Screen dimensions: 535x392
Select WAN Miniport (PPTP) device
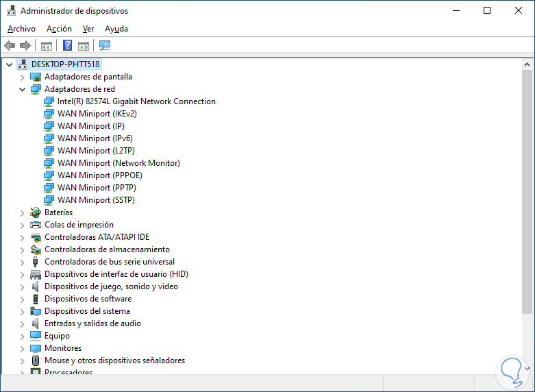(x=97, y=188)
